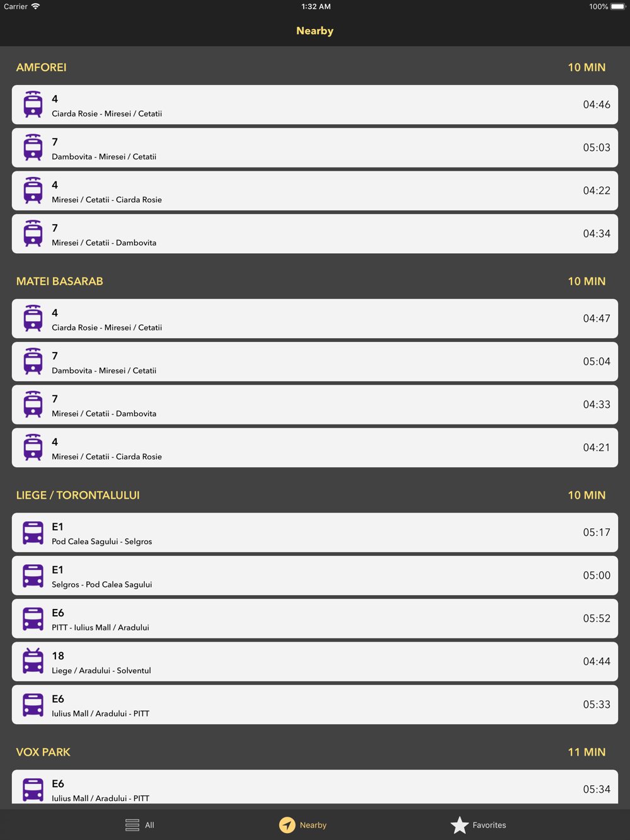
Task: Tap the All list icon
Action: coord(132,825)
